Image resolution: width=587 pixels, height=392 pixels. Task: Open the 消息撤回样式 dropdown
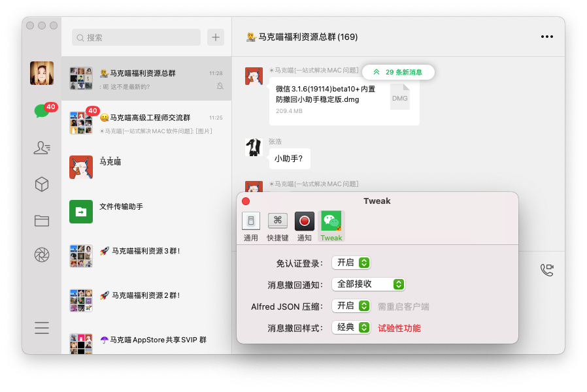(351, 328)
